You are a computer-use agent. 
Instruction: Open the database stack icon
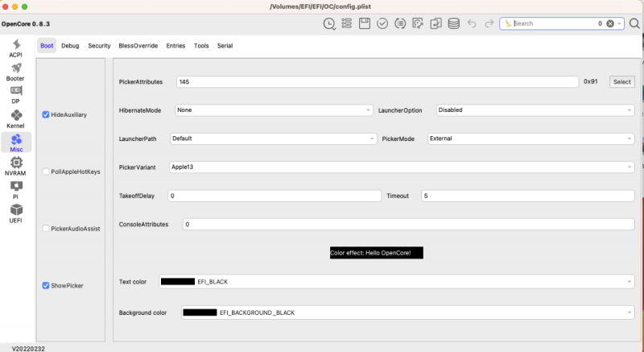pos(453,23)
